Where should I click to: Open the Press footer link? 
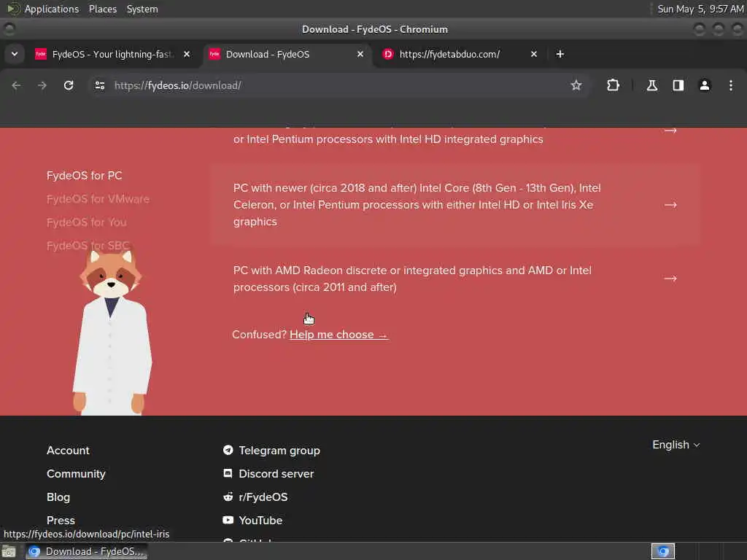(x=61, y=520)
